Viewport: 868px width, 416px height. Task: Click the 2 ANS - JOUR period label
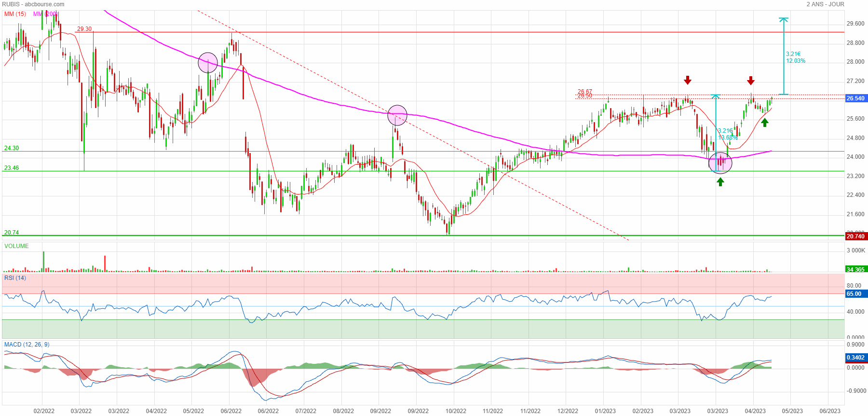pos(825,4)
